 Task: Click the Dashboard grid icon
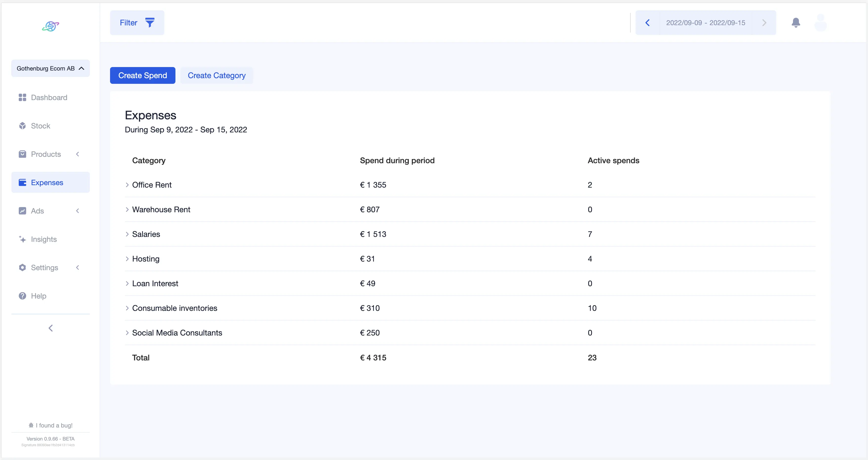[22, 97]
